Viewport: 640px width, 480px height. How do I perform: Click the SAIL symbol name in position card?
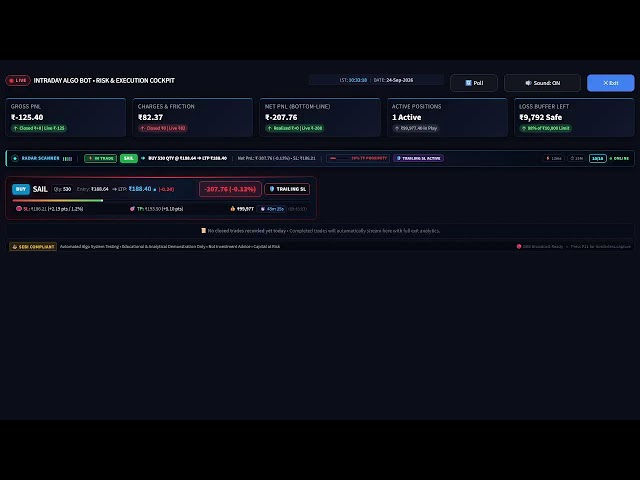(x=40, y=189)
